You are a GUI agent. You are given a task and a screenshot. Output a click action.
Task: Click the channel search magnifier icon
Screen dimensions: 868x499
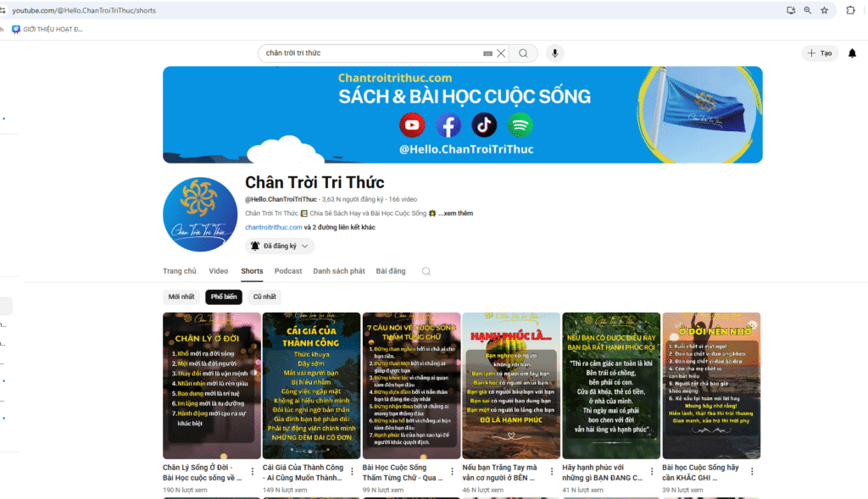pyautogui.click(x=426, y=271)
